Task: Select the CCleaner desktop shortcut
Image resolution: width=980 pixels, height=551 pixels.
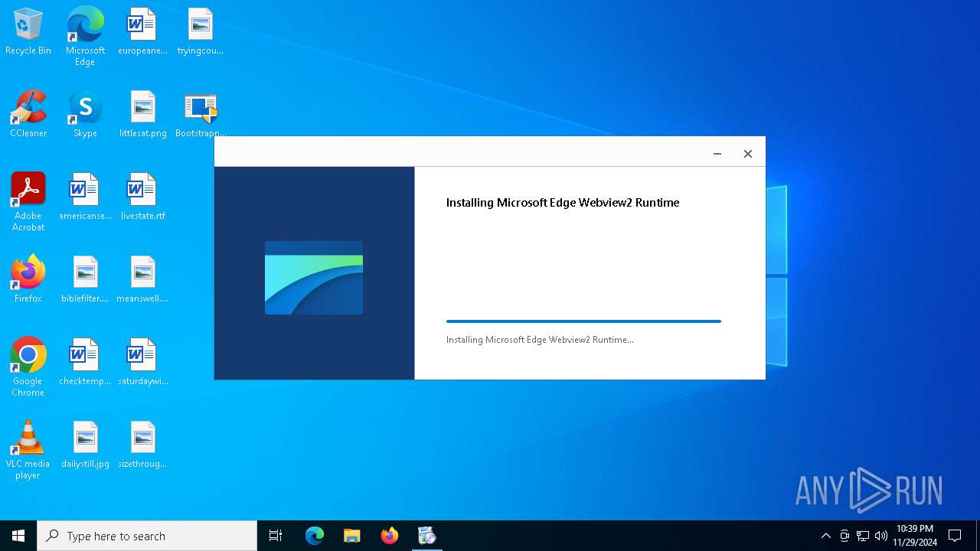Action: click(28, 114)
